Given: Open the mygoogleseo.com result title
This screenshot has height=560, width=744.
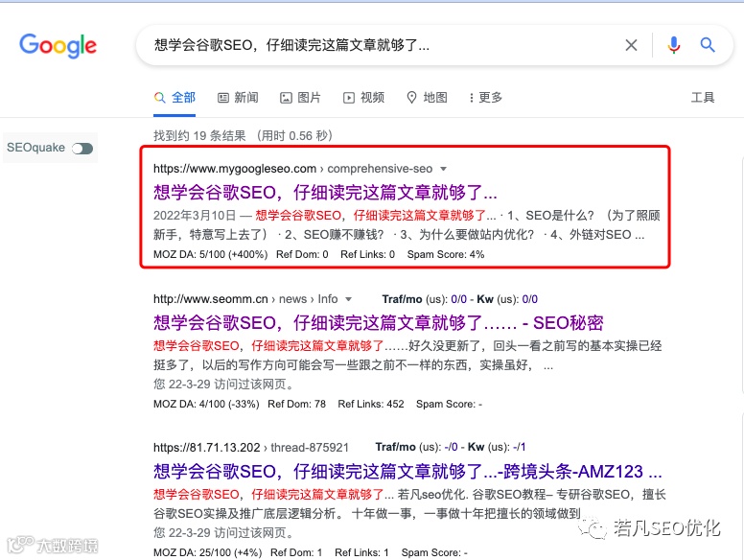Looking at the screenshot, I should [x=325, y=193].
